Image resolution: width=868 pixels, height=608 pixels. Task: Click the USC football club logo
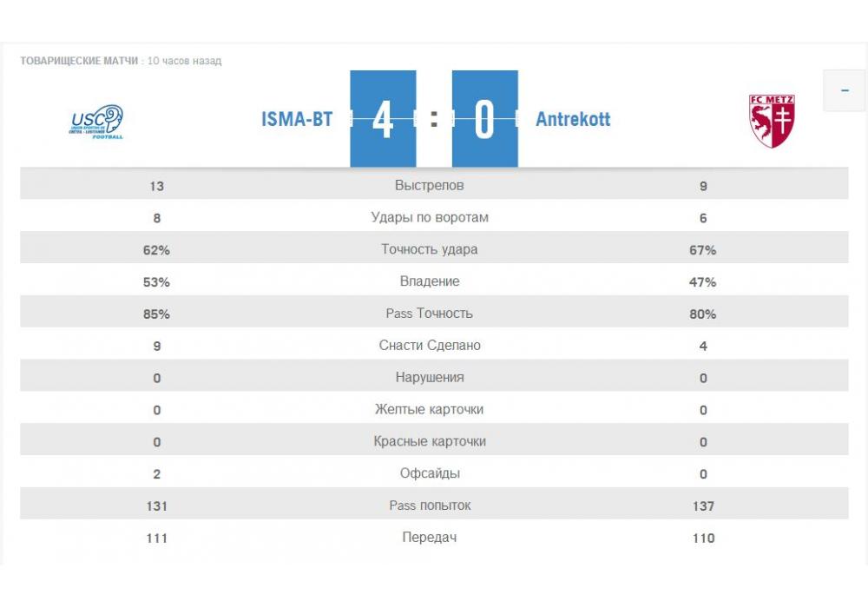click(96, 121)
